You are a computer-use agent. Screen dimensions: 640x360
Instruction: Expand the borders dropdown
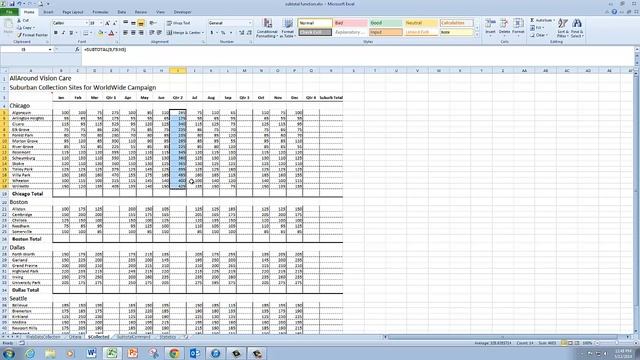91,33
